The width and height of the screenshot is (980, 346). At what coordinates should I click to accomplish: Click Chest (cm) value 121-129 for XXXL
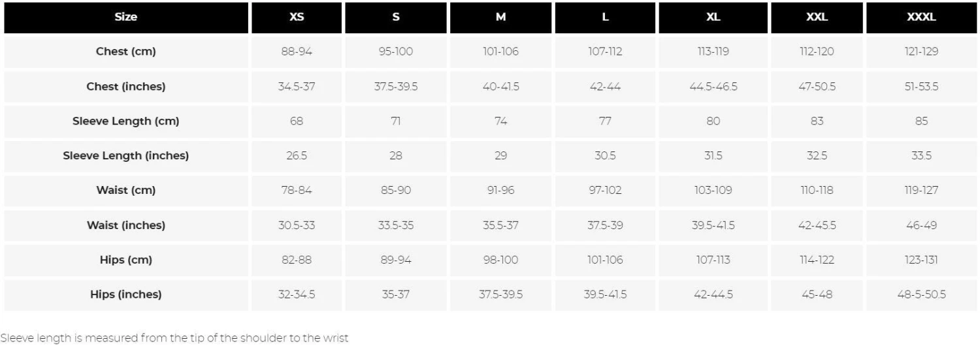tap(921, 52)
